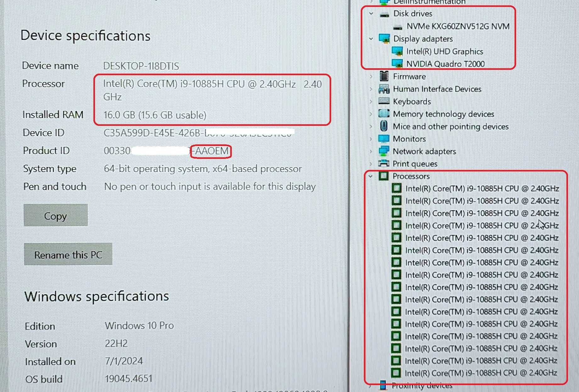Click the Windows specifications heading

coord(97,297)
